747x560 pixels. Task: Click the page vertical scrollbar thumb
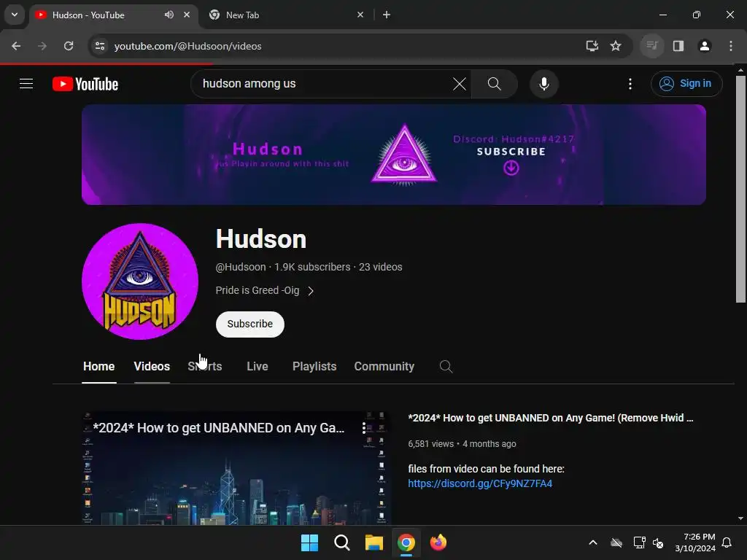click(x=740, y=189)
